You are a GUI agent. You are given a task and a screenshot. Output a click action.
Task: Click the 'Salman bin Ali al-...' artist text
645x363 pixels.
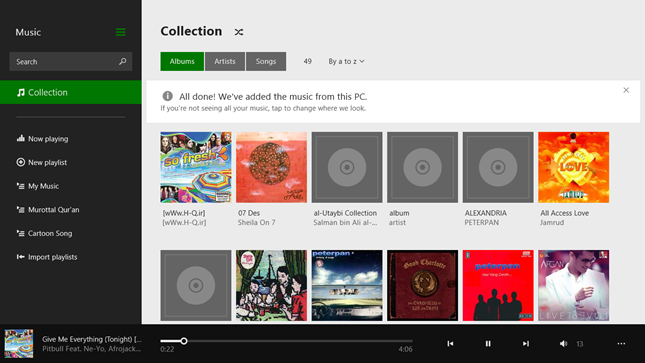click(345, 223)
